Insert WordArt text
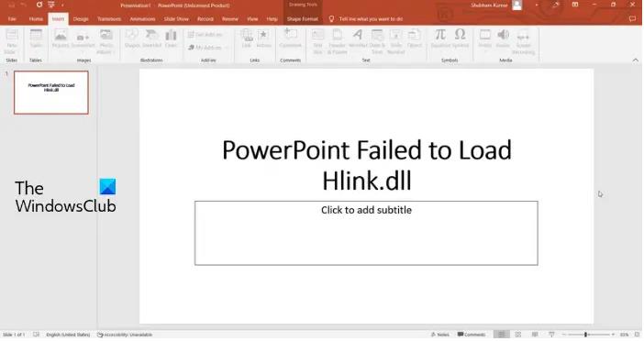This screenshot has height=341, width=644. [358, 39]
